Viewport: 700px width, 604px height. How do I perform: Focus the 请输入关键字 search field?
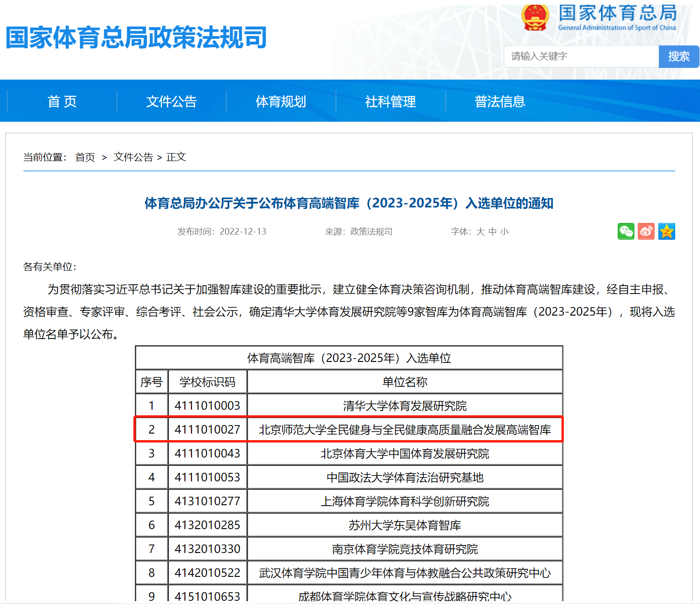[x=581, y=57]
